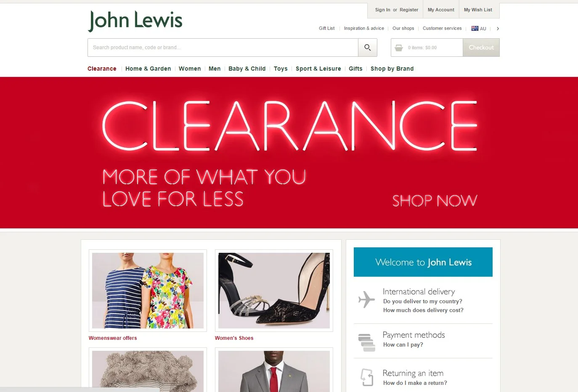The width and height of the screenshot is (578, 392).
Task: Open the Shop by Brand menu
Action: (392, 69)
